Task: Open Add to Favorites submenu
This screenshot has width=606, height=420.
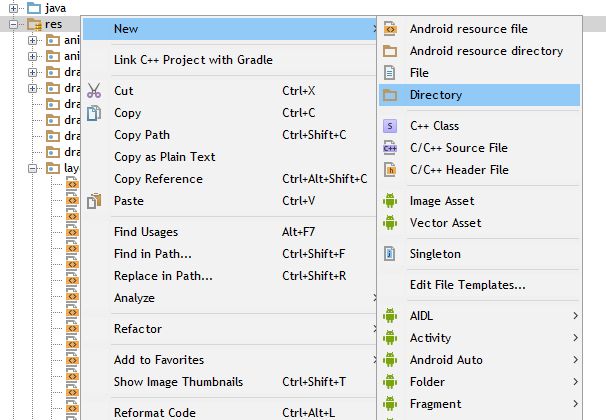Action: pyautogui.click(x=230, y=360)
